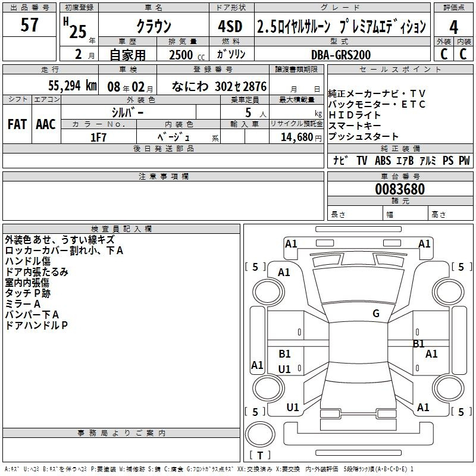
Task: Click the spare tire T circle
Action: tap(260, 434)
